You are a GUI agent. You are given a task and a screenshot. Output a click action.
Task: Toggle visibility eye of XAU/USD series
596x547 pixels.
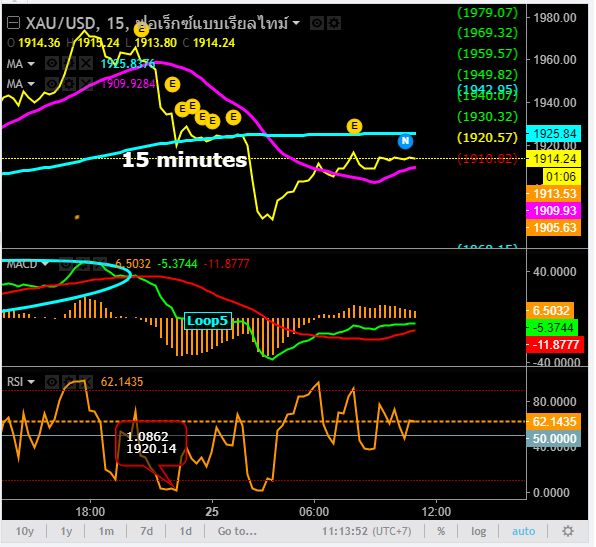[x=317, y=23]
